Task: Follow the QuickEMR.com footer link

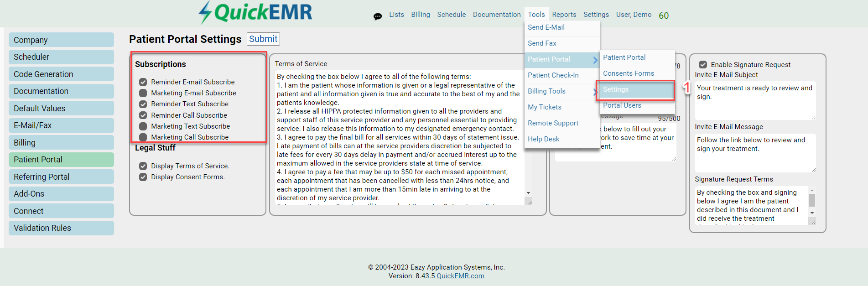Action: pyautogui.click(x=460, y=276)
